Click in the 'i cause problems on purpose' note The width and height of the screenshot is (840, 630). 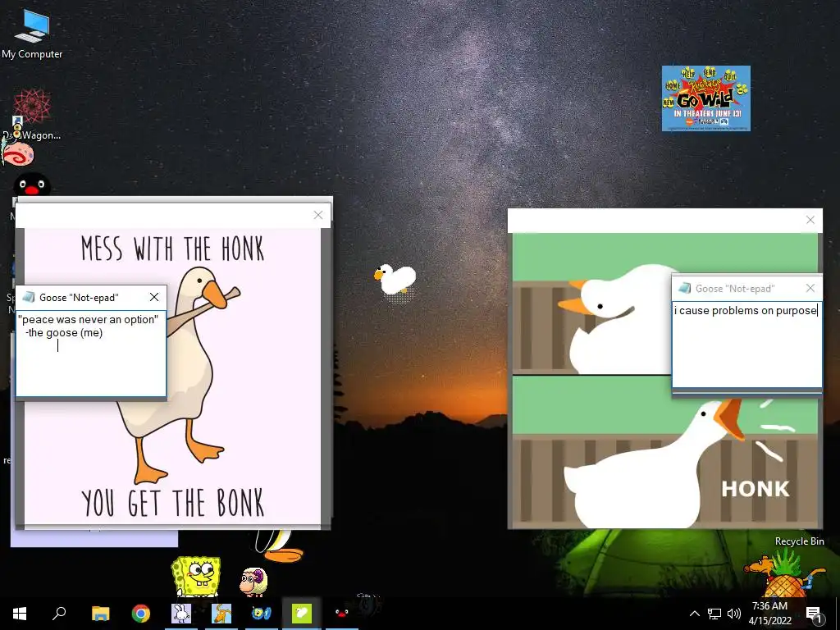tap(746, 344)
